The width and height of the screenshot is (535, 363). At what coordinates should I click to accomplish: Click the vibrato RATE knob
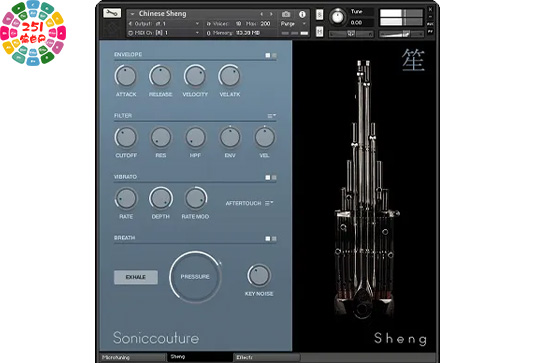coord(126,198)
